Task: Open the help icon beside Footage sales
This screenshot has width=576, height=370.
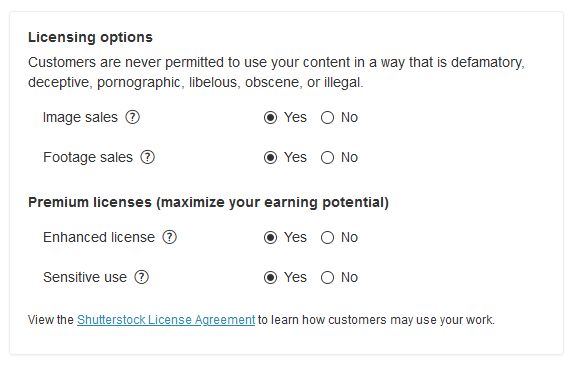Action: pyautogui.click(x=148, y=157)
